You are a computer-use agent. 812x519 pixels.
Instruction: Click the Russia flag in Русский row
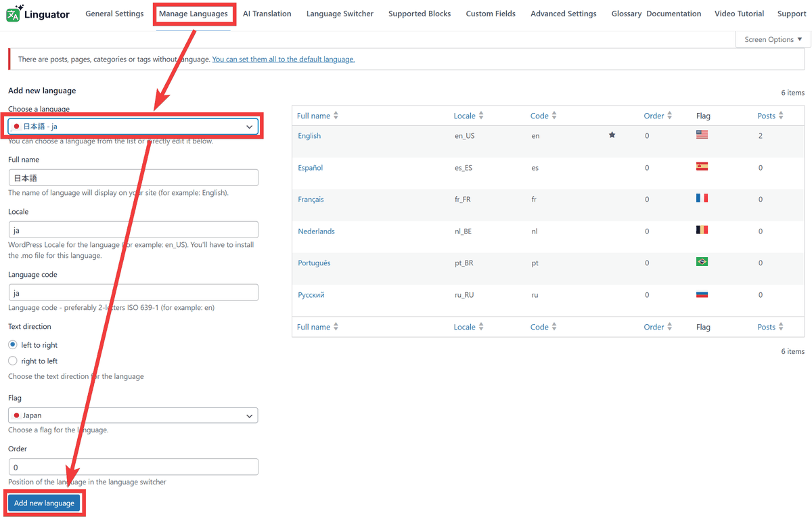tap(702, 294)
